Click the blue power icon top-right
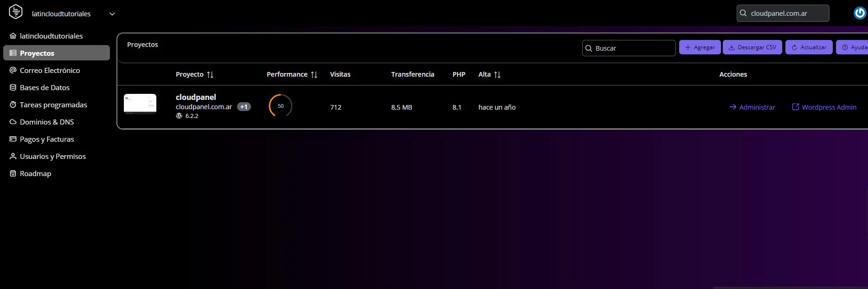868x289 pixels. 860,13
